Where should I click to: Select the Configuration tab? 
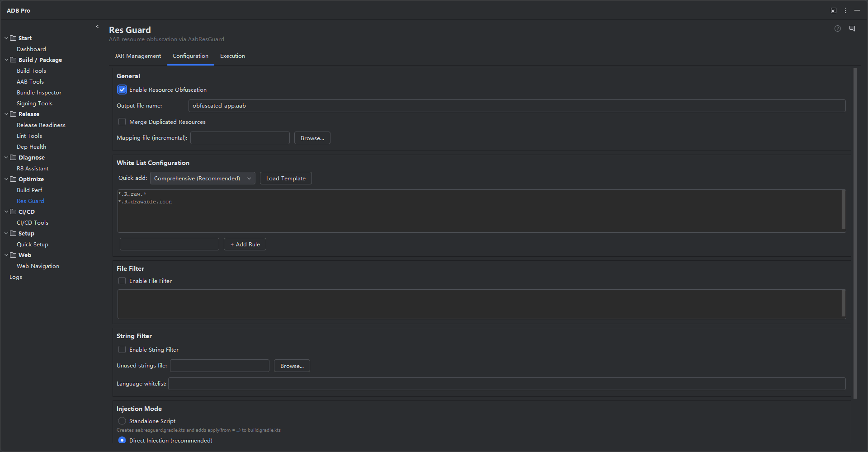(190, 56)
